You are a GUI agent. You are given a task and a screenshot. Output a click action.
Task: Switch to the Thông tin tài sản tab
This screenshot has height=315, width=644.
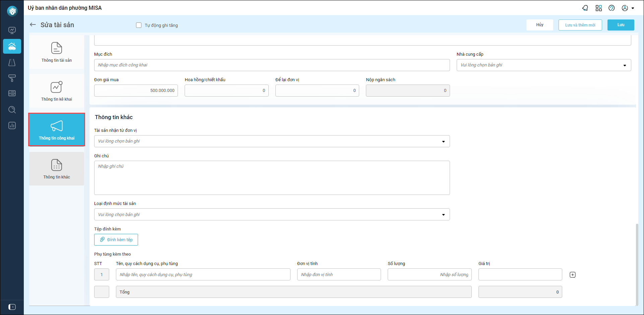tap(57, 52)
